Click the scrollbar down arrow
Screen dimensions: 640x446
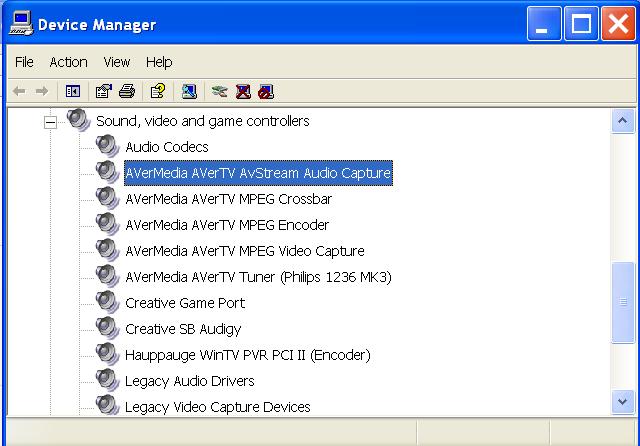(622, 402)
